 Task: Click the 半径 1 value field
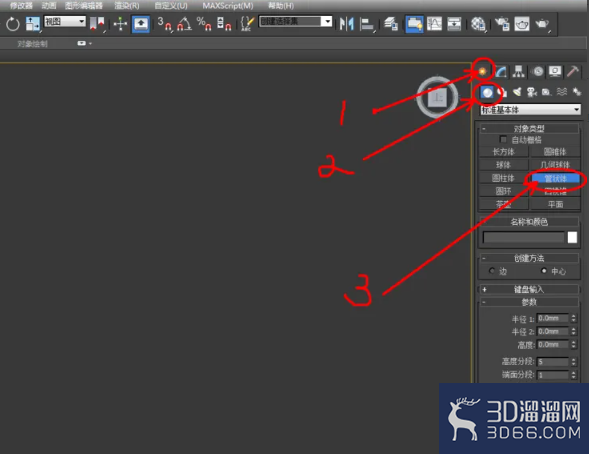click(x=552, y=318)
